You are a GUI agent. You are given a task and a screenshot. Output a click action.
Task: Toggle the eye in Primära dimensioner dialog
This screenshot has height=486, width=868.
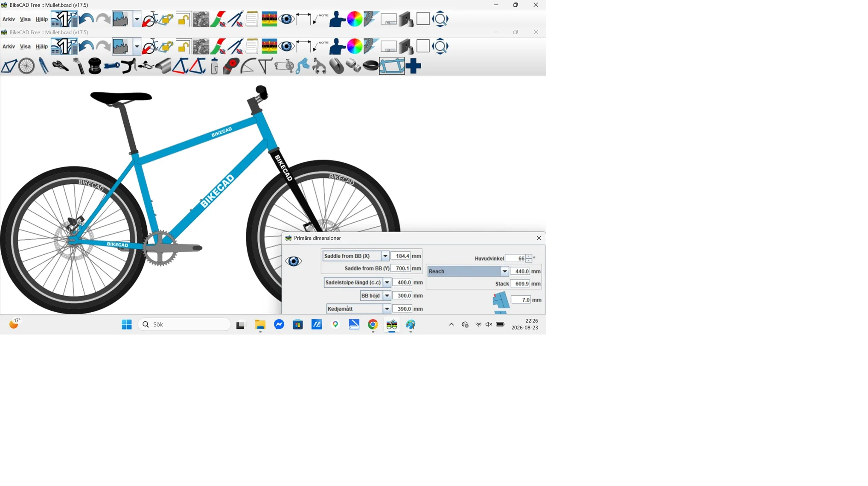(294, 261)
